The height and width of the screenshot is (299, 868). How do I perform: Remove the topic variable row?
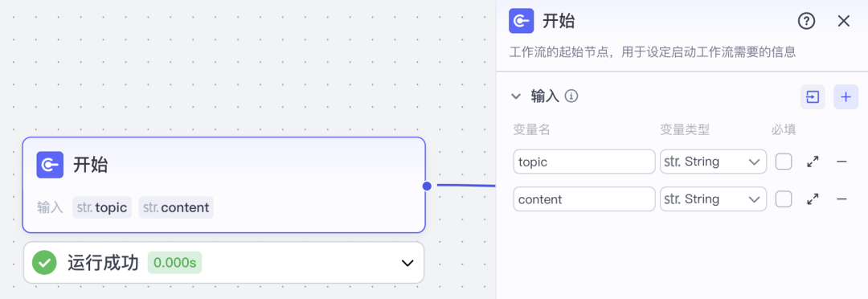coord(841,162)
